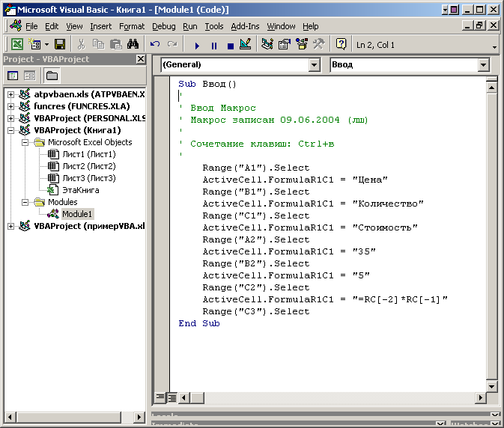Open the Tools menu
Image resolution: width=504 pixels, height=428 pixels.
(x=214, y=26)
